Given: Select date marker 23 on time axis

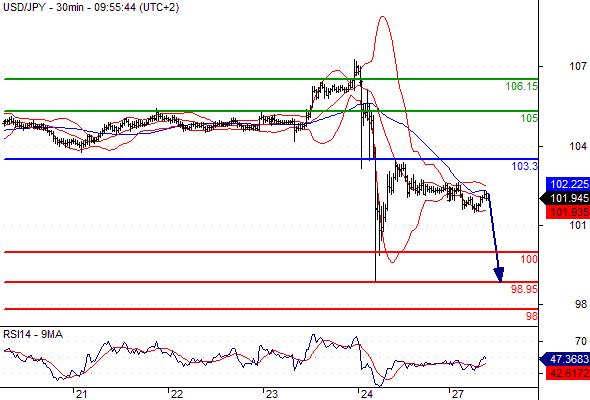Looking at the screenshot, I should click(271, 394).
